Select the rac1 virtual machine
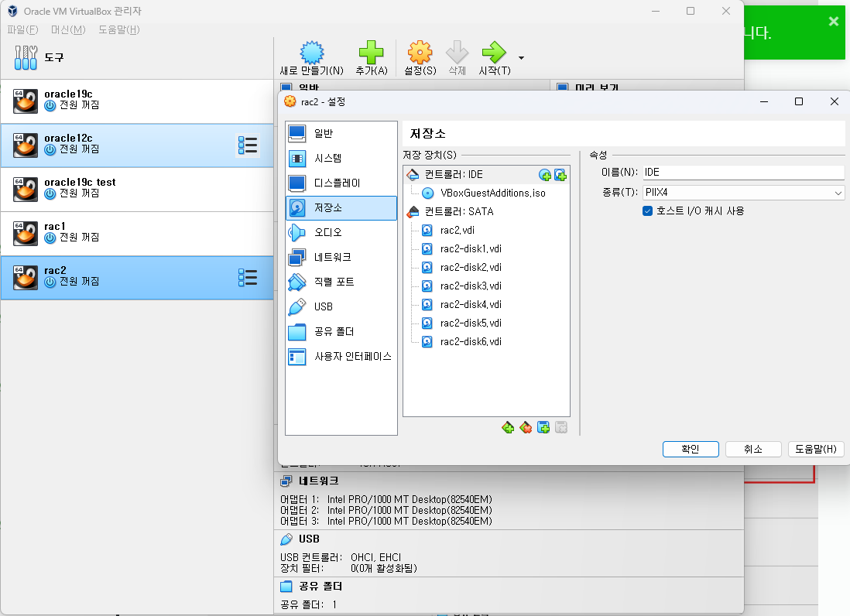The width and height of the screenshot is (850, 616). [136, 234]
